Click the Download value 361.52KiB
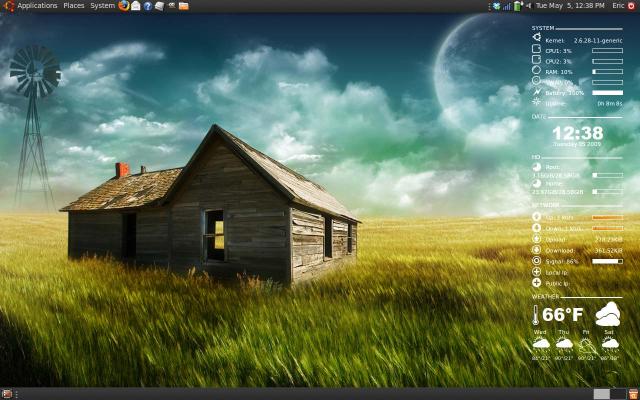 coord(609,251)
